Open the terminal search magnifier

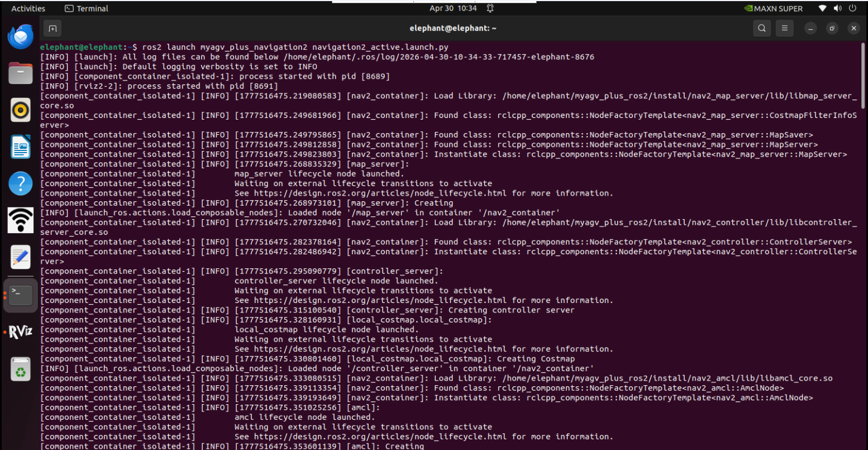click(762, 28)
